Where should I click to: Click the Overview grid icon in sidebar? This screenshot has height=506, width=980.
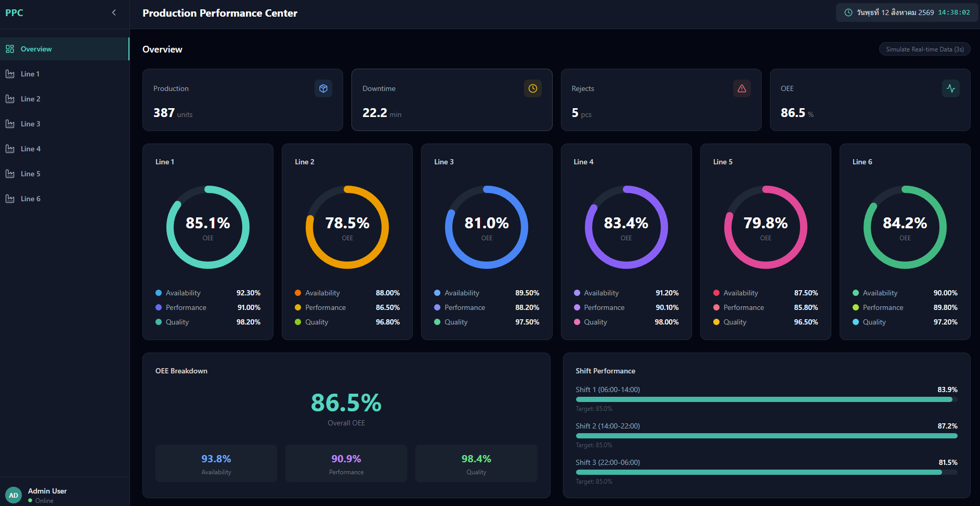coord(10,49)
